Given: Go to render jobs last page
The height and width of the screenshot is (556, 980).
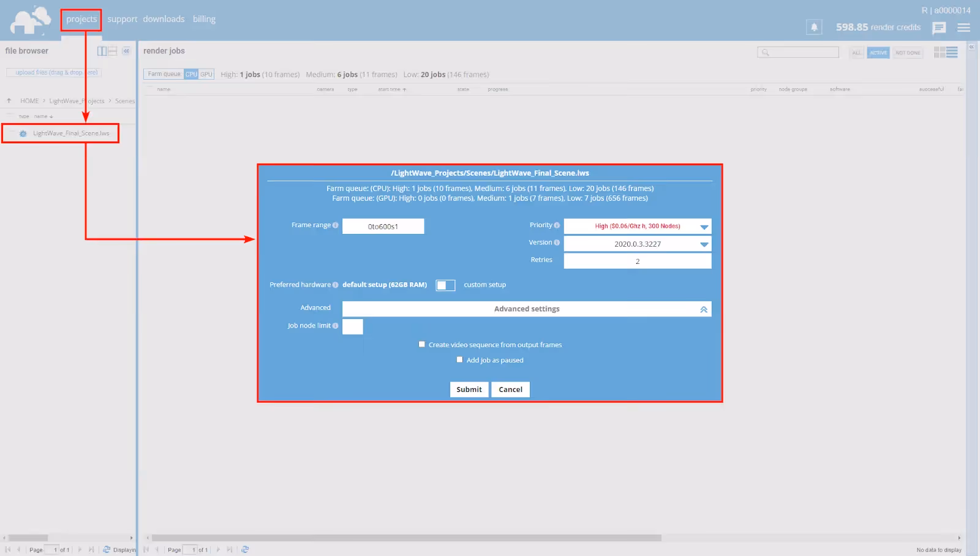Looking at the screenshot, I should click(230, 549).
